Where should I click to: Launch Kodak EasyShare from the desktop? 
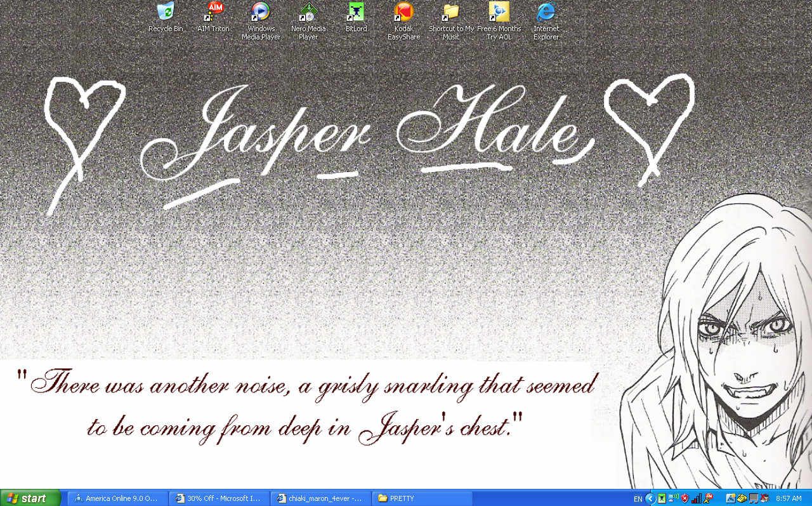(403, 12)
